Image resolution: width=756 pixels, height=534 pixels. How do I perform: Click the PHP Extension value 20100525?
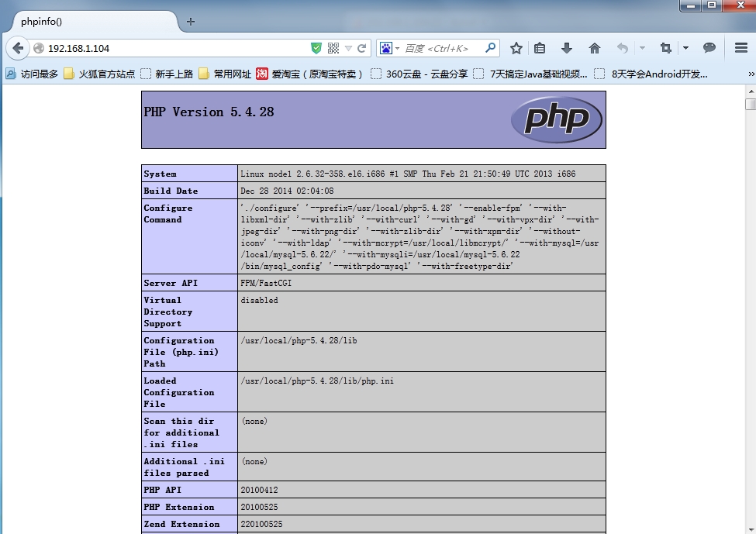[x=260, y=507]
